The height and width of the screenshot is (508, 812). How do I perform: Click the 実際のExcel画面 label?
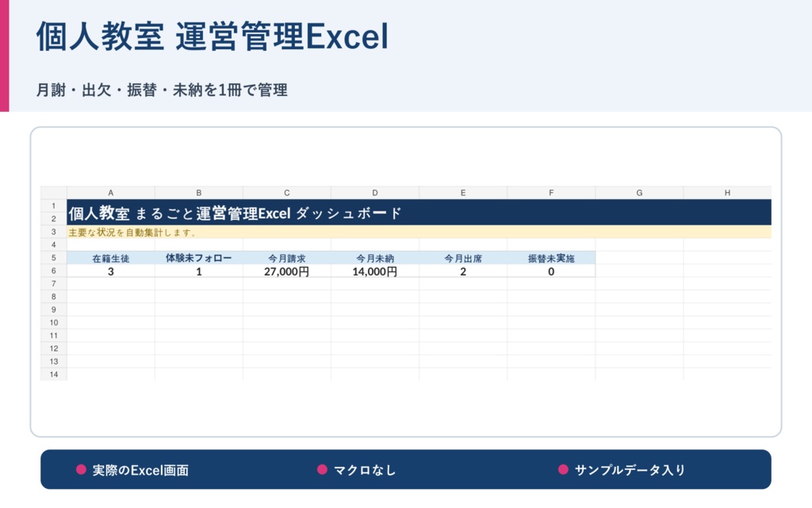click(140, 470)
